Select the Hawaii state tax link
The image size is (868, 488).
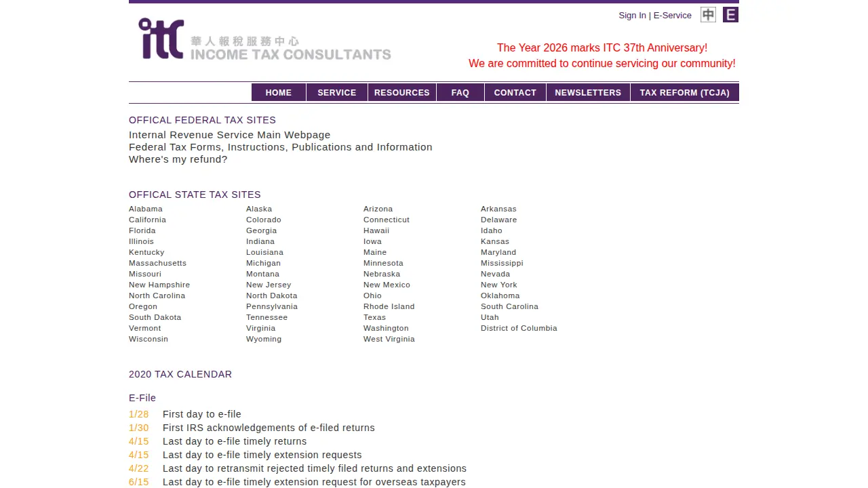pos(376,230)
